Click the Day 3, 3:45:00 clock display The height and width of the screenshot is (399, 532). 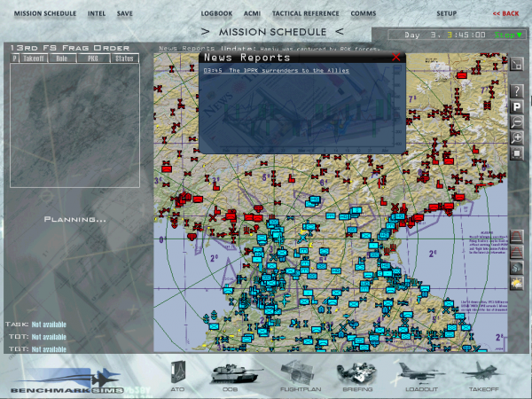point(445,35)
